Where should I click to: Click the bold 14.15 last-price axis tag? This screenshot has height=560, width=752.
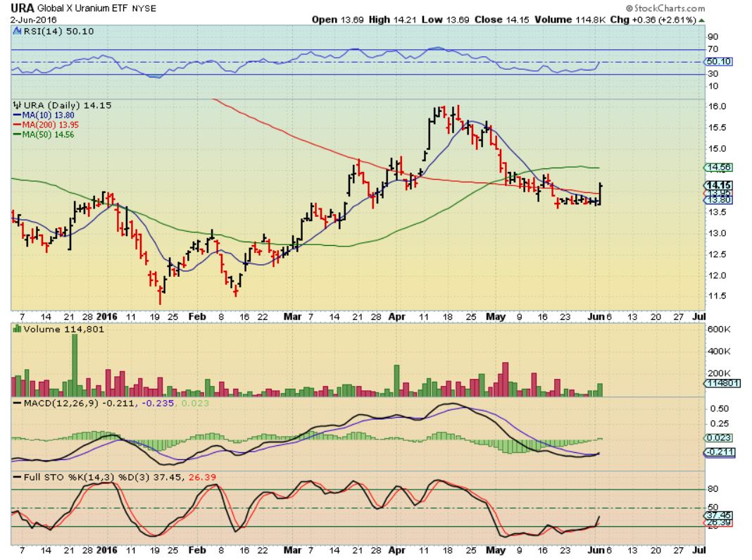(718, 185)
